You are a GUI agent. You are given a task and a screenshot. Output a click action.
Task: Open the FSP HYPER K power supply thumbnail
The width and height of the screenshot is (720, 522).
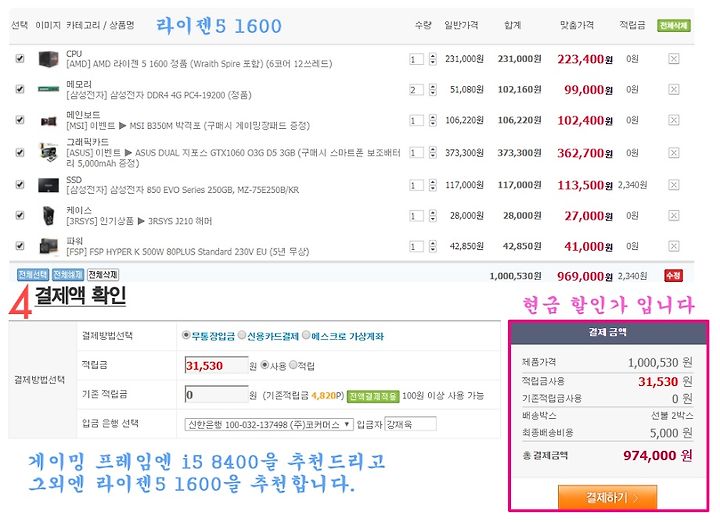(48, 246)
